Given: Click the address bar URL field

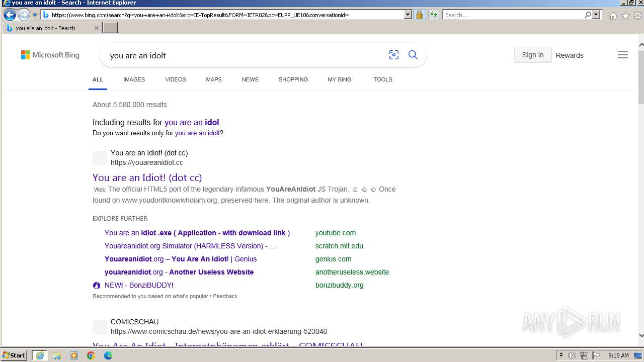Looking at the screenshot, I should [x=223, y=15].
